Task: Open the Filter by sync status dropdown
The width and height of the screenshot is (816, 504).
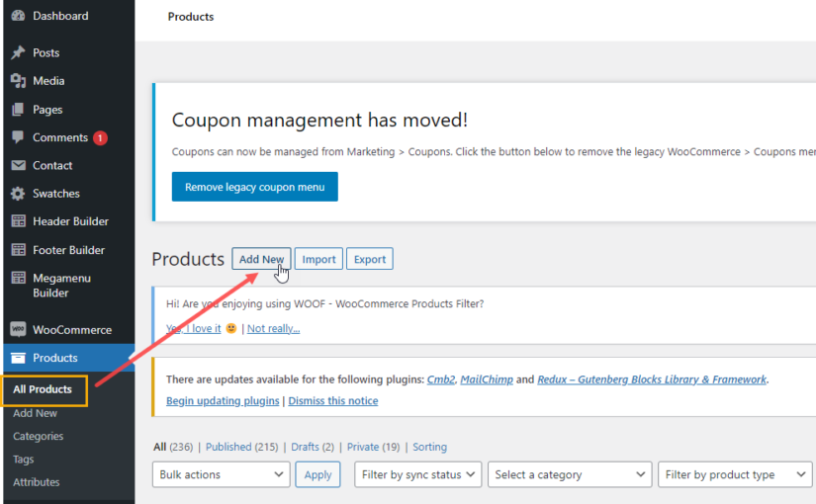Action: pyautogui.click(x=417, y=474)
